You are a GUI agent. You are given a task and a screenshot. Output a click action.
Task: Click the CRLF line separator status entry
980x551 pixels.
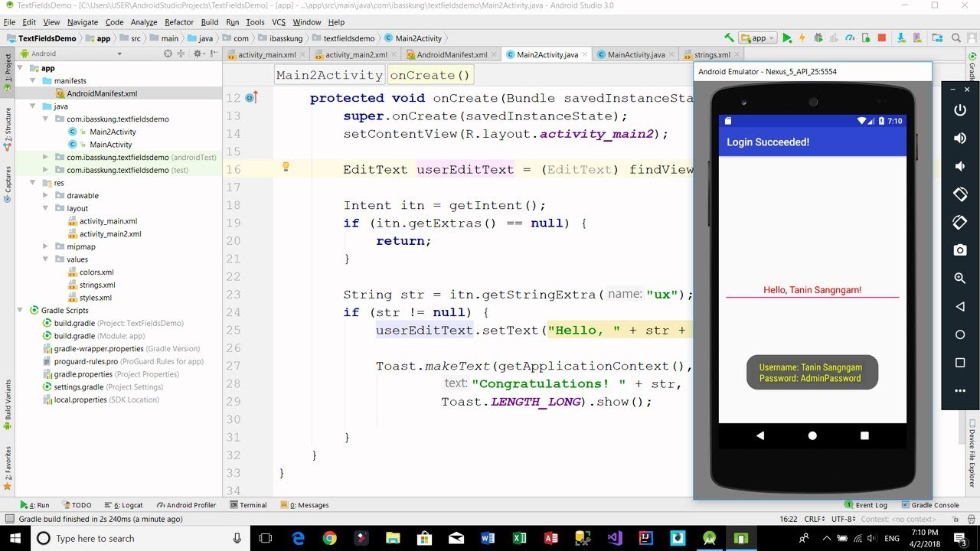click(814, 519)
